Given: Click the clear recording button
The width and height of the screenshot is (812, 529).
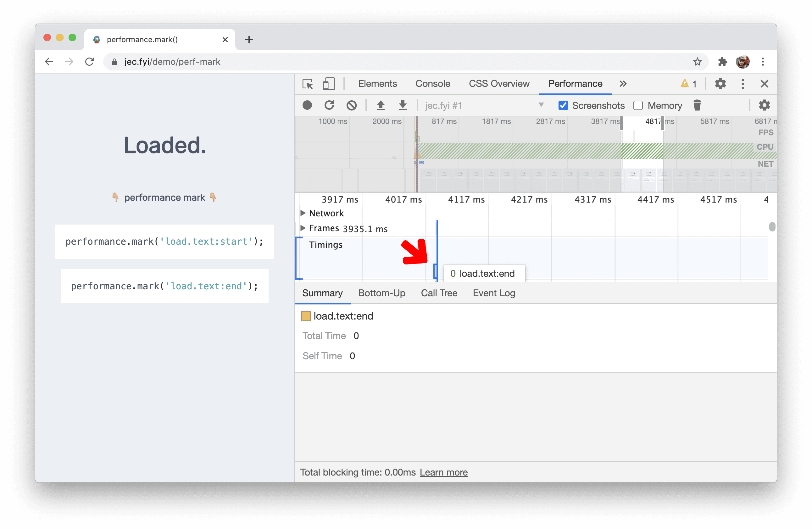Looking at the screenshot, I should pos(352,106).
